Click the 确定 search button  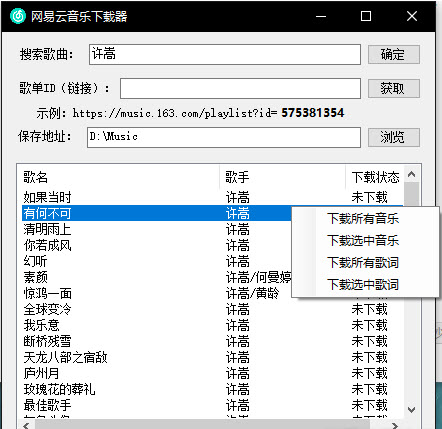click(394, 54)
